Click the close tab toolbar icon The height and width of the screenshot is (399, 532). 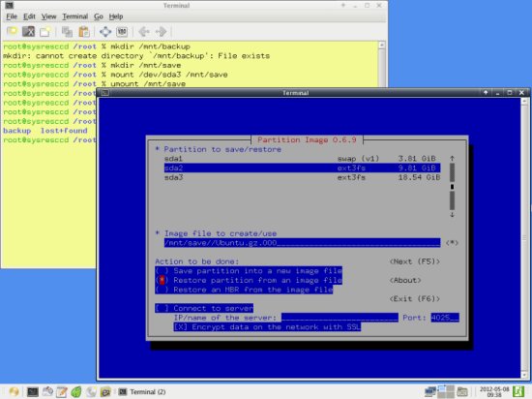point(28,32)
